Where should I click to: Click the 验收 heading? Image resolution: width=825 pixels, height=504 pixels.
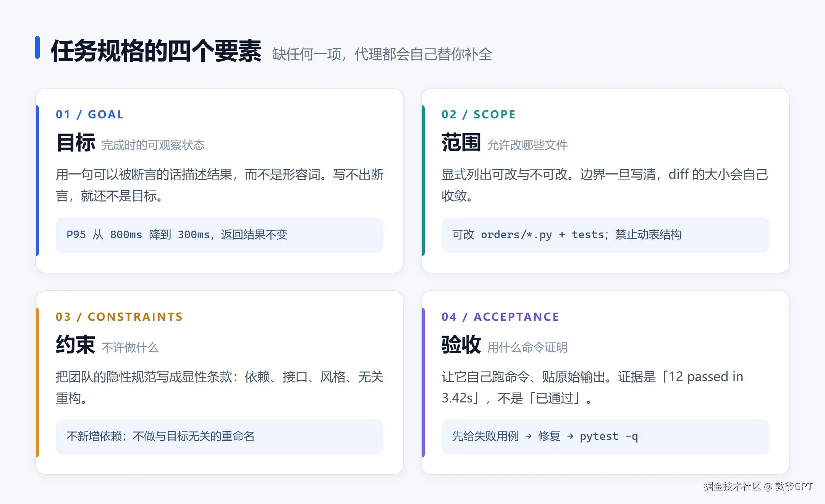[461, 345]
